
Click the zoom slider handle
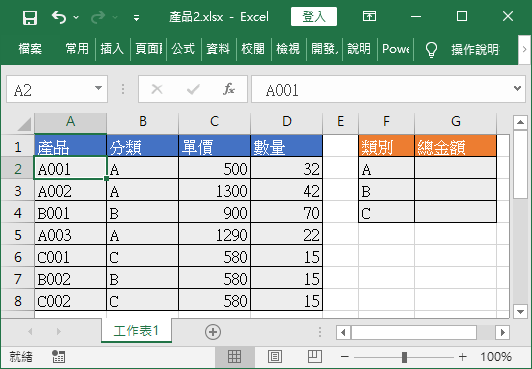(x=404, y=357)
